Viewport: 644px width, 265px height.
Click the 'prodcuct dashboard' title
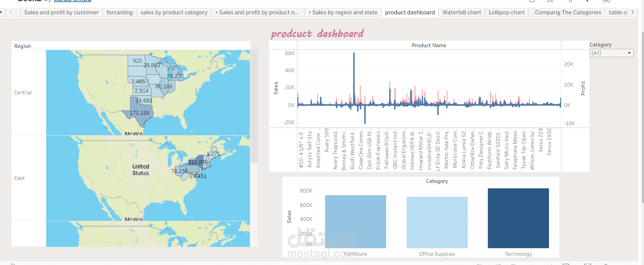point(317,34)
